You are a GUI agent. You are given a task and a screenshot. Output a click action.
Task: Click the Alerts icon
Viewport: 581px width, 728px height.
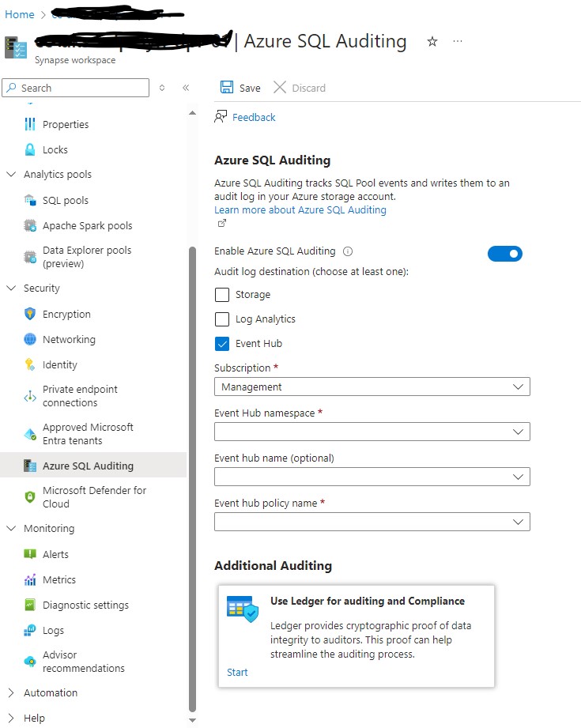coord(30,554)
